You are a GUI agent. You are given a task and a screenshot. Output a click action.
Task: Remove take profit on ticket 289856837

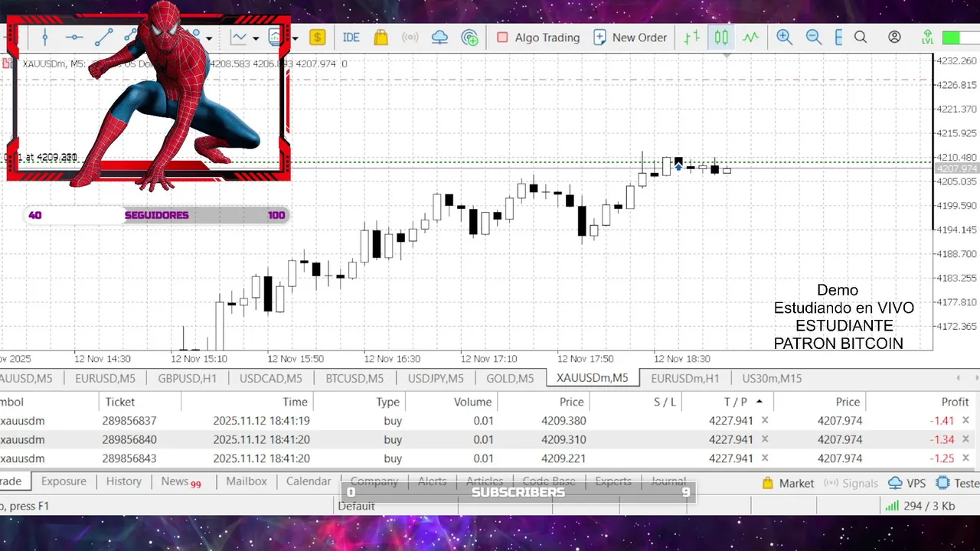pyautogui.click(x=765, y=420)
